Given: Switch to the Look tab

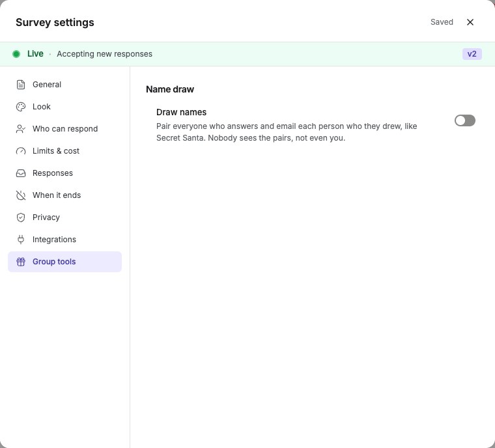Looking at the screenshot, I should [x=64, y=107].
